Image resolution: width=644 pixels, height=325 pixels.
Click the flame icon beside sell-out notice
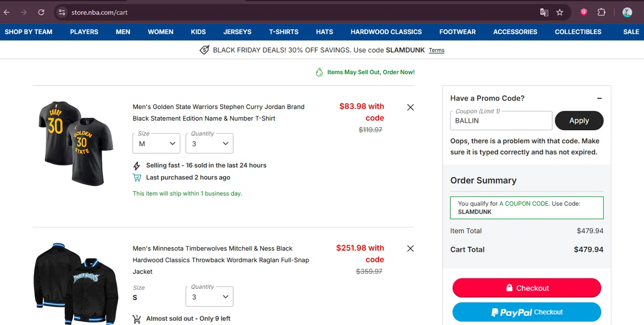pyautogui.click(x=319, y=72)
